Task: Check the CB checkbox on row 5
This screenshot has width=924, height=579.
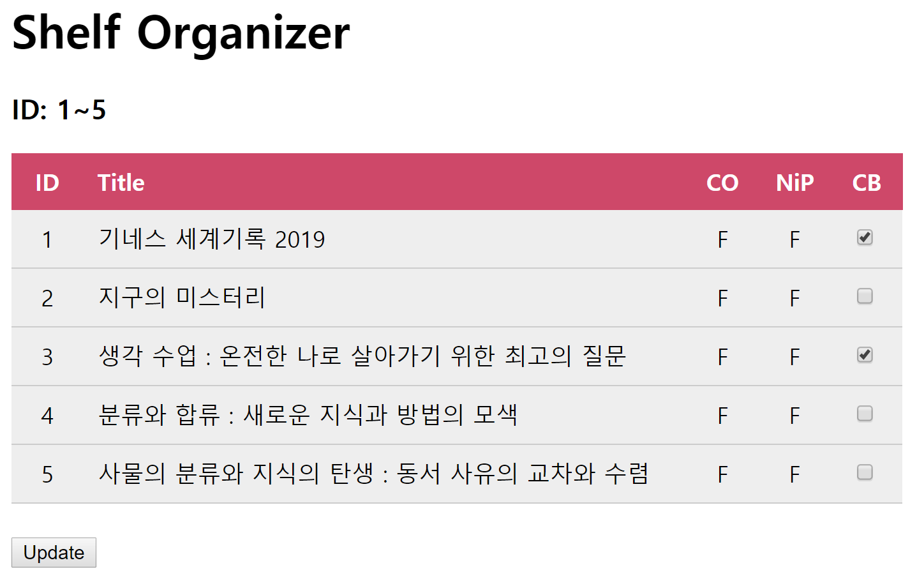Action: click(865, 472)
